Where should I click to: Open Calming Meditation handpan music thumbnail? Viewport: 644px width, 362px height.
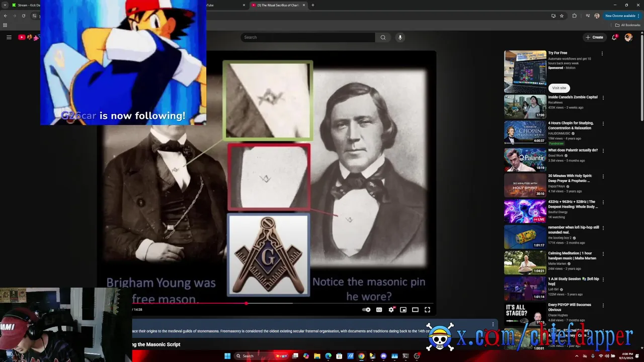(525, 262)
